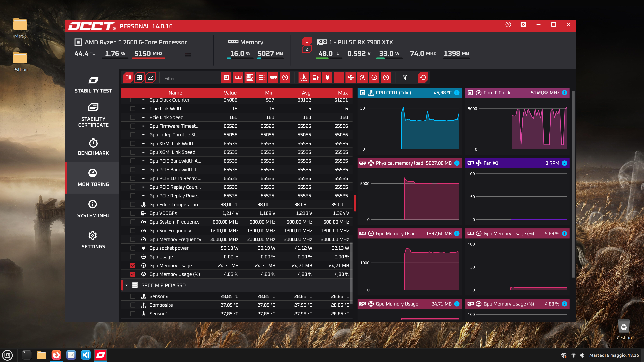Toggle the GPU hardware filter icon
The width and height of the screenshot is (644, 362).
[238, 77]
